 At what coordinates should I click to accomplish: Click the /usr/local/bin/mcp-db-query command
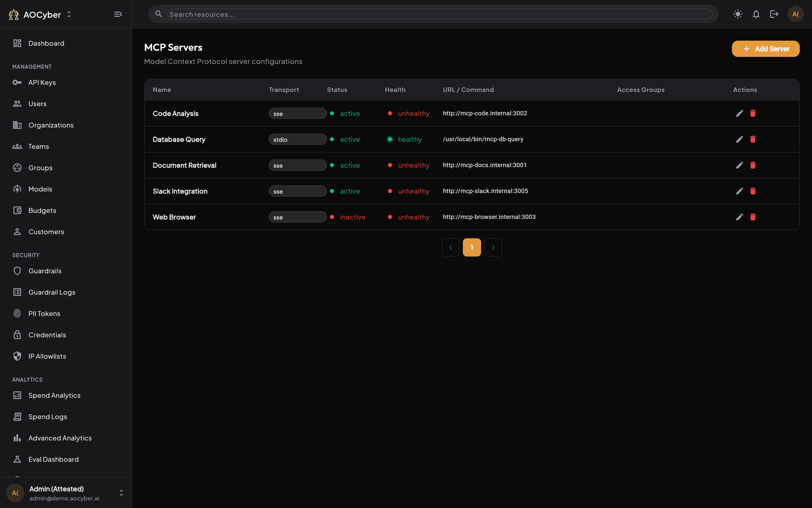point(483,139)
